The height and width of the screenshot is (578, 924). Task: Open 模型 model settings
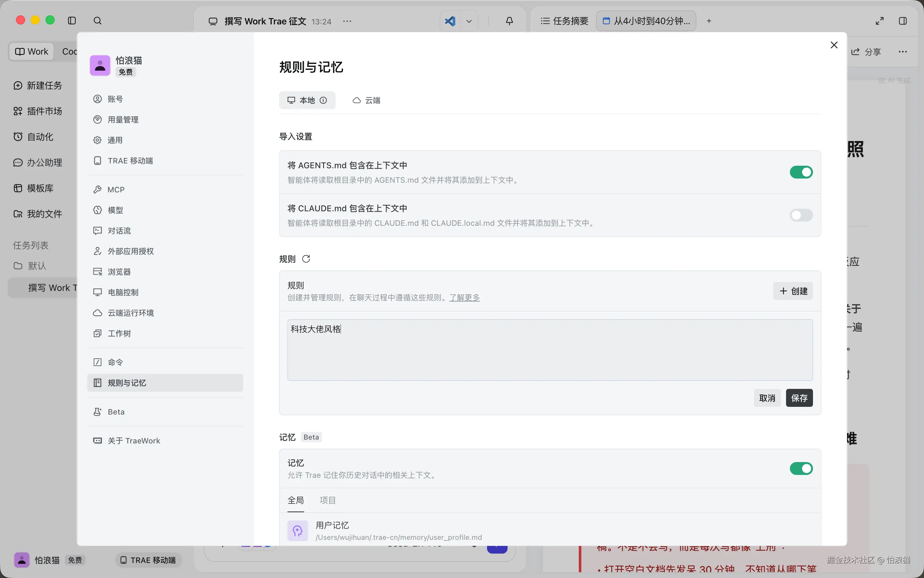coord(165,210)
